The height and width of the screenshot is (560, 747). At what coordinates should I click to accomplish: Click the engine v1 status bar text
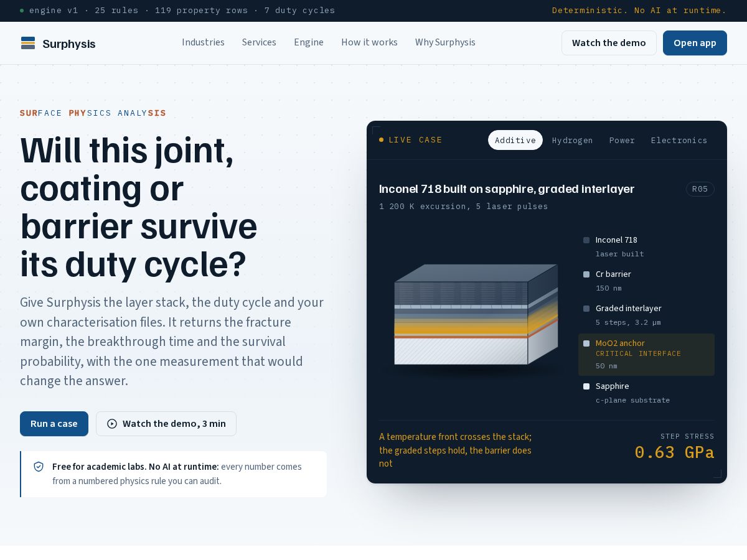coord(182,11)
